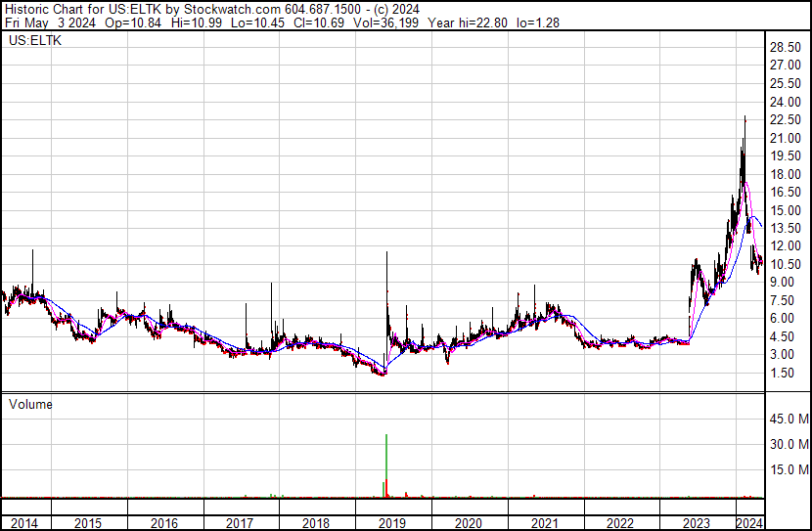Click the 2019 price spike candle top

(386, 254)
